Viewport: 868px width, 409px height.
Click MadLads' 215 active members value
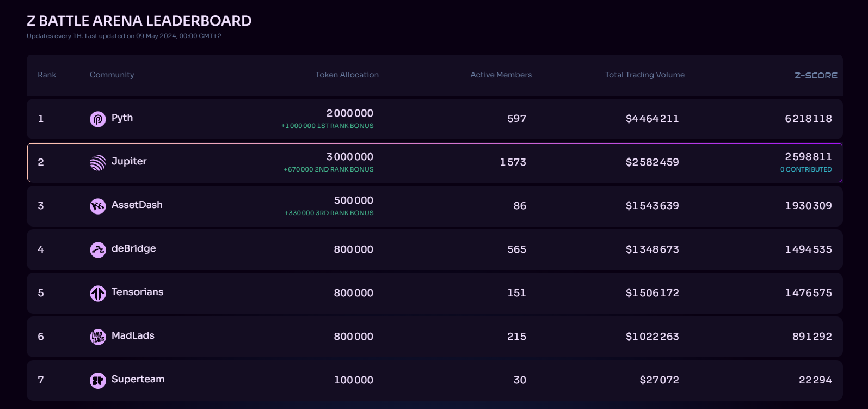tap(516, 337)
